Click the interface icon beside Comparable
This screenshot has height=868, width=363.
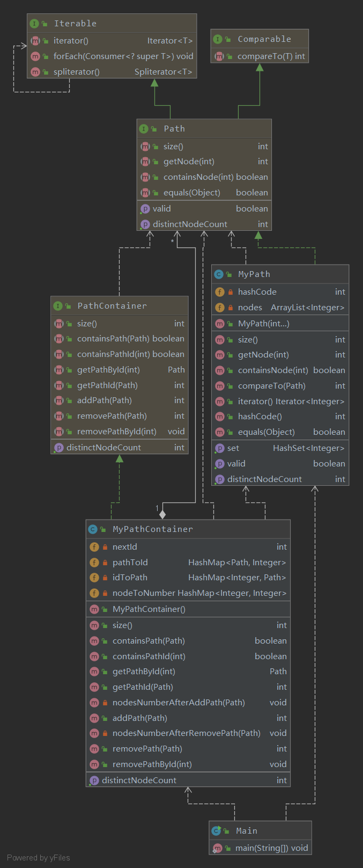(218, 39)
